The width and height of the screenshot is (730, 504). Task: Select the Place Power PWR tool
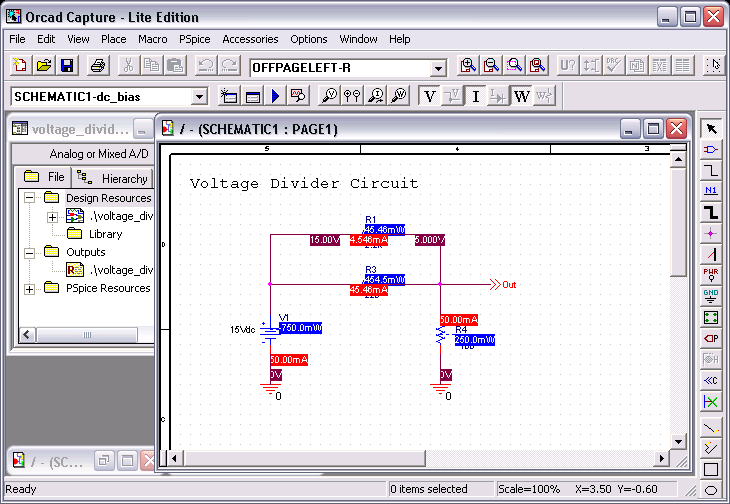(x=711, y=275)
